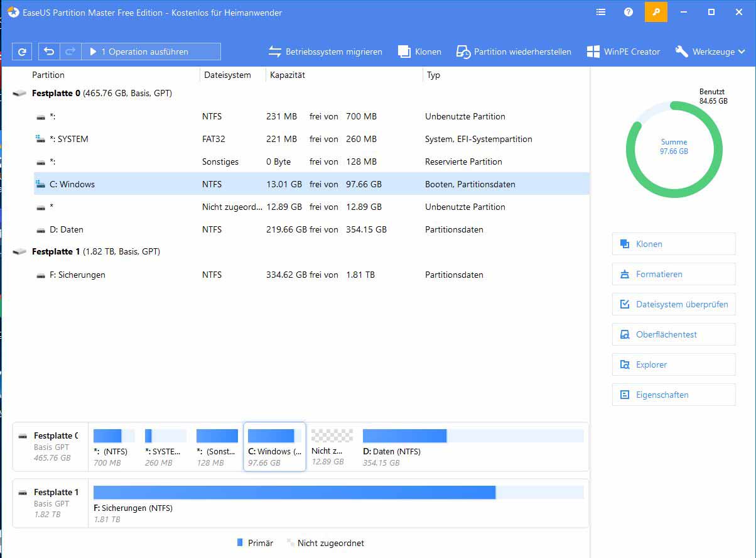Open the Explorer button

point(674,364)
